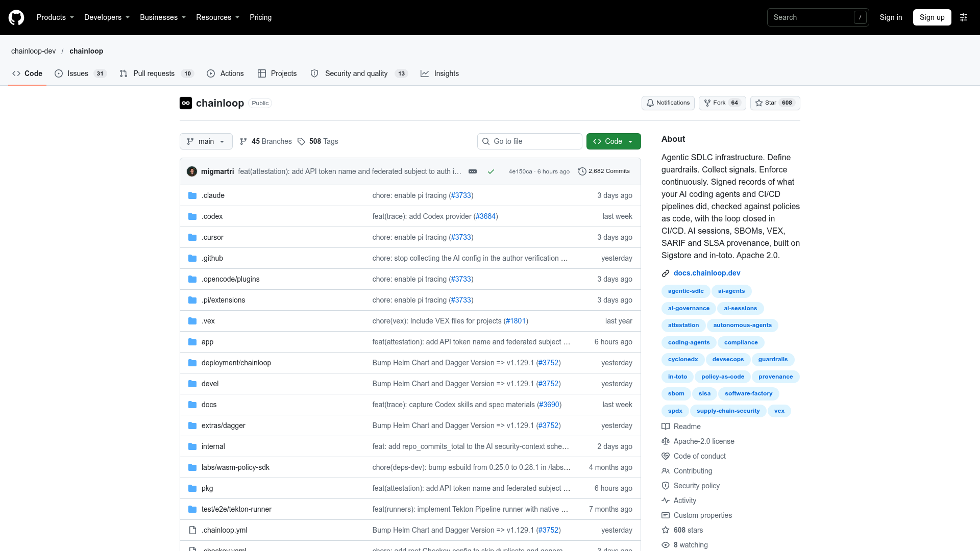The height and width of the screenshot is (551, 980).
Task: Click the migmartri avatar image
Action: 192,171
